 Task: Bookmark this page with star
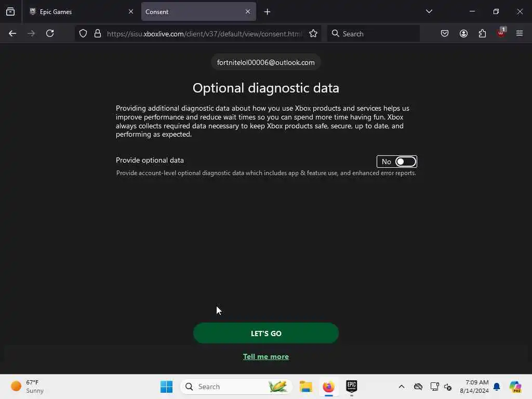(x=313, y=34)
